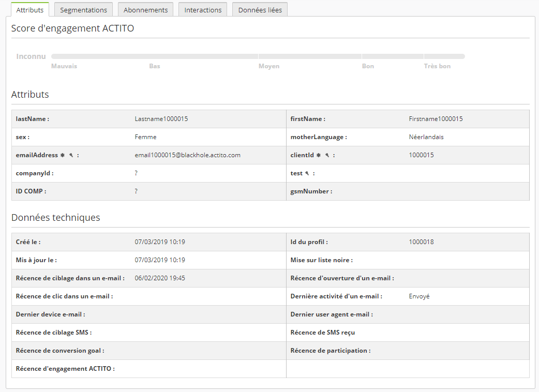The height and width of the screenshot is (392, 539).
Task: Click the 06/02/2020 19:45 targeting date
Action: [x=160, y=278]
